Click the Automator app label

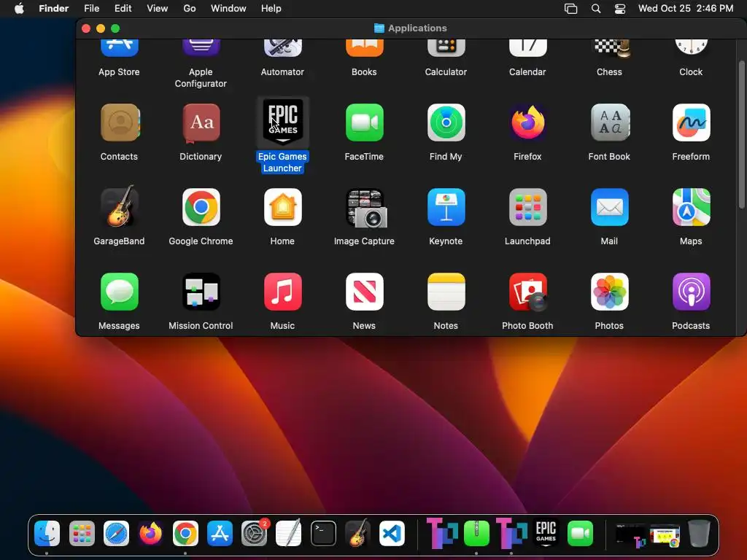pyautogui.click(x=282, y=72)
